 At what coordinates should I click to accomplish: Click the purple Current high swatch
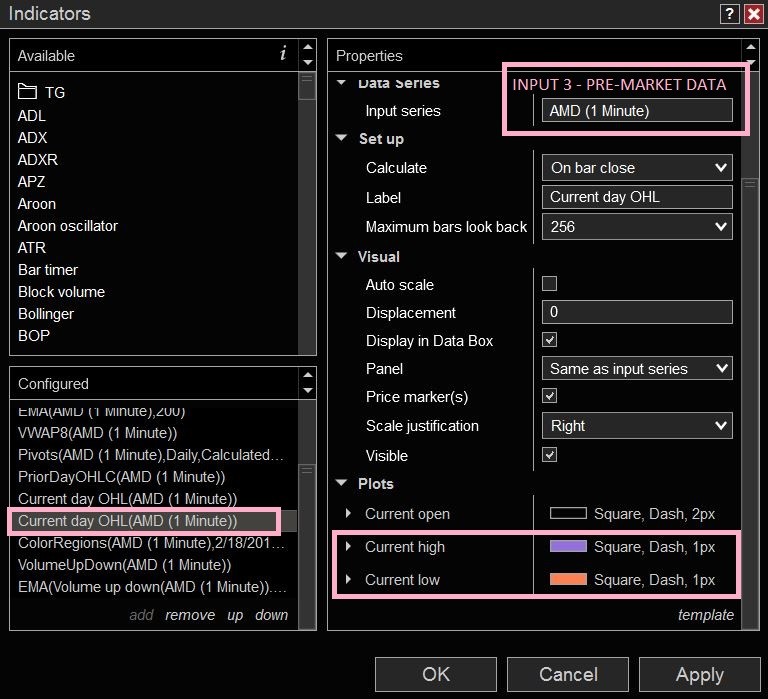(x=568, y=546)
